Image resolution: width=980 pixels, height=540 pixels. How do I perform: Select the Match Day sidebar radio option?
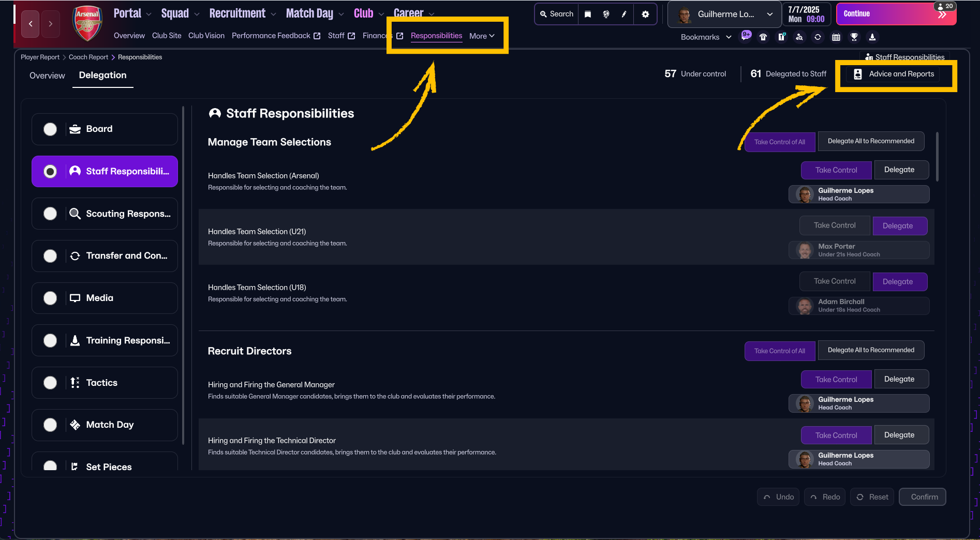[x=50, y=425]
